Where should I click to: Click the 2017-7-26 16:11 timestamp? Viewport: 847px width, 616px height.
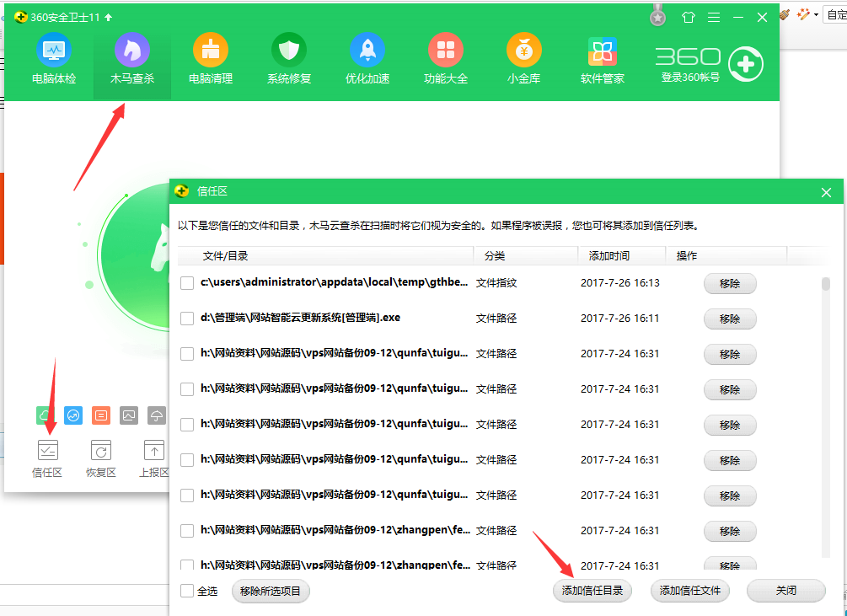pyautogui.click(x=620, y=318)
